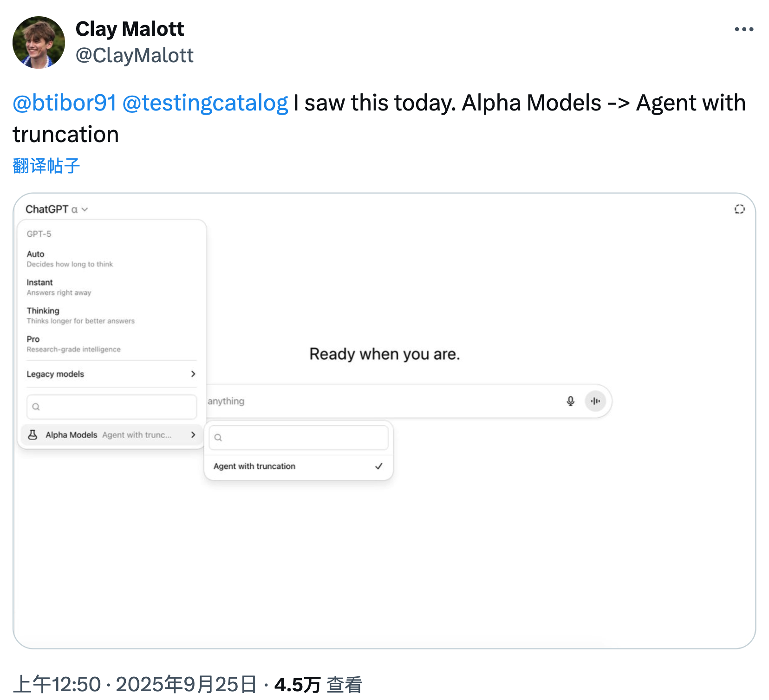Pick the Thinking model option

point(80,315)
